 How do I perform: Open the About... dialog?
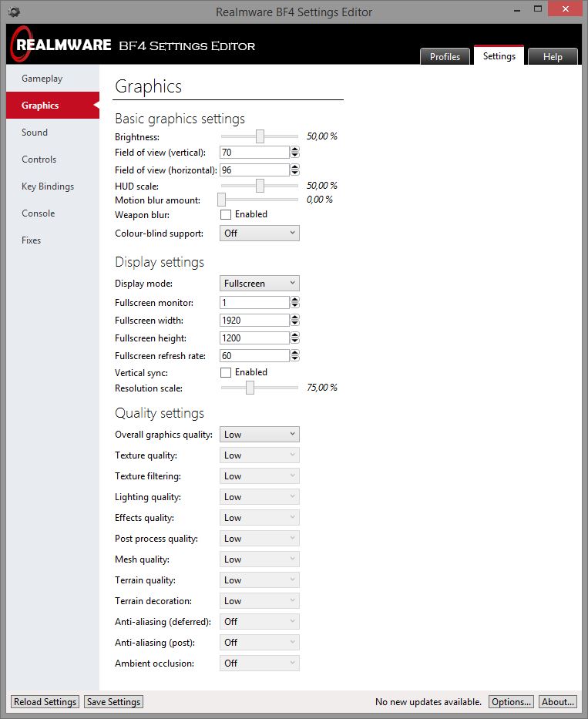pos(558,702)
